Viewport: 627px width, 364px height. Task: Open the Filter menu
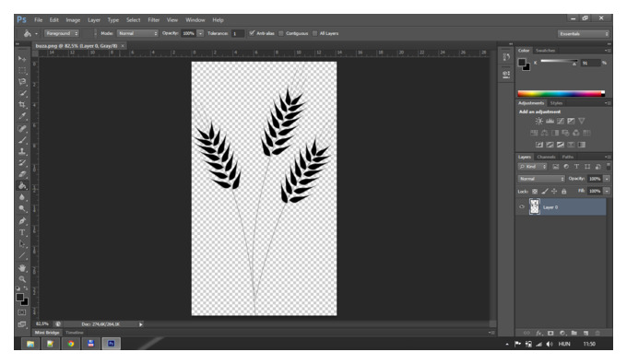pyautogui.click(x=154, y=20)
